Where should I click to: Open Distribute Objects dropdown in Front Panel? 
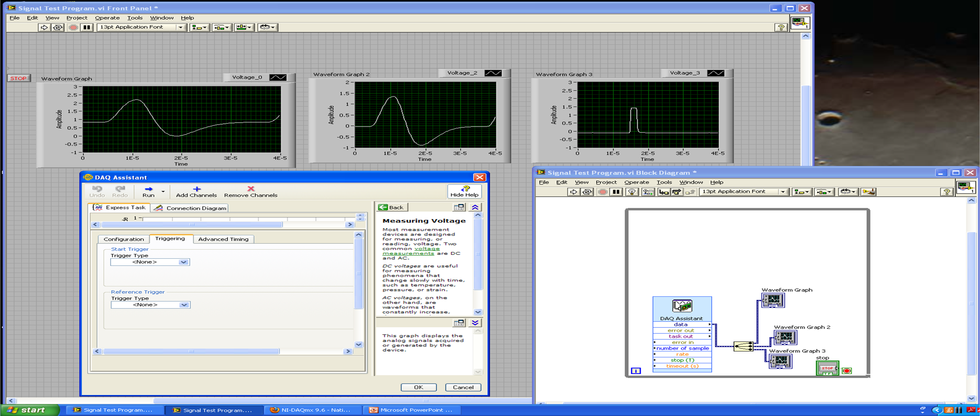tap(222, 27)
